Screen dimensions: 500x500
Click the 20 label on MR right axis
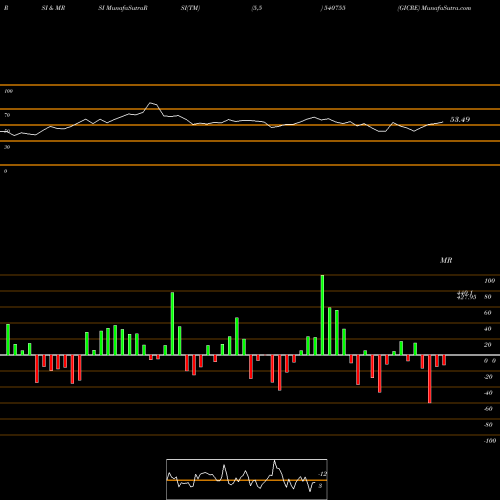pyautogui.click(x=488, y=345)
